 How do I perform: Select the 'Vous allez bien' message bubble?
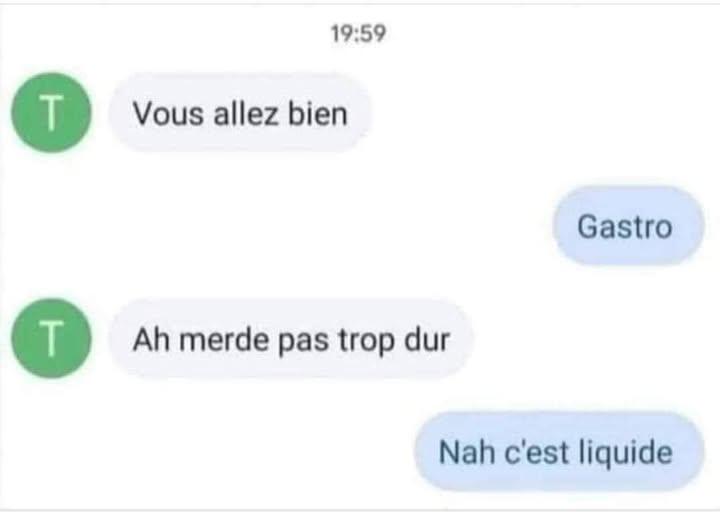(x=240, y=113)
